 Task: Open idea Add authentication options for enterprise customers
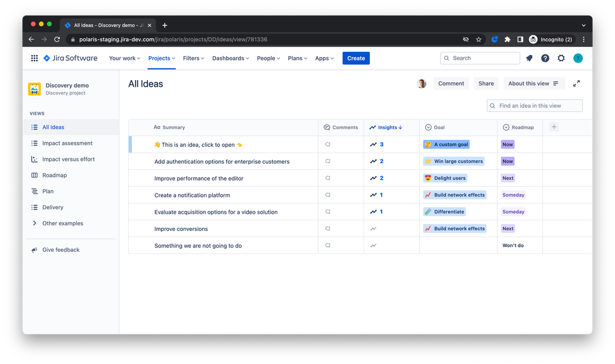[222, 161]
